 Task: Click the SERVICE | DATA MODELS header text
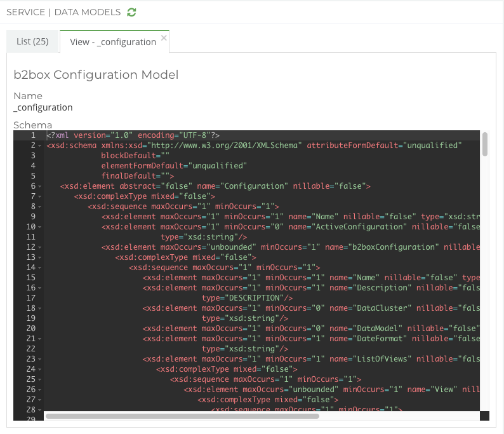tap(63, 12)
